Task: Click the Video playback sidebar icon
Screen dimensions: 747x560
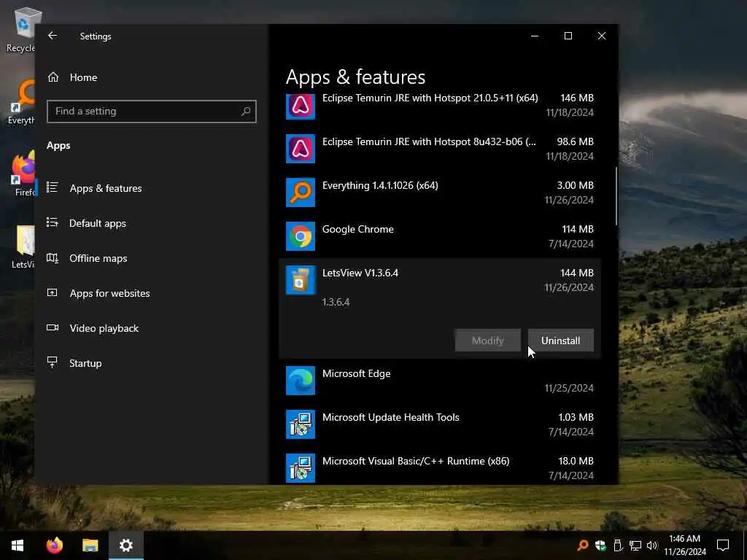Action: 53,327
